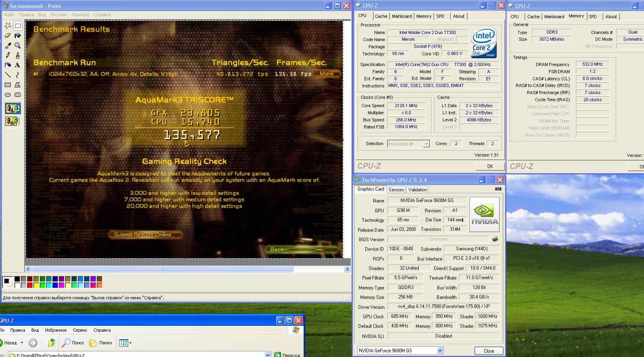Open the GPU selection dropdown in GPU-Z
Screen dimensions: 644x357
(x=440, y=350)
